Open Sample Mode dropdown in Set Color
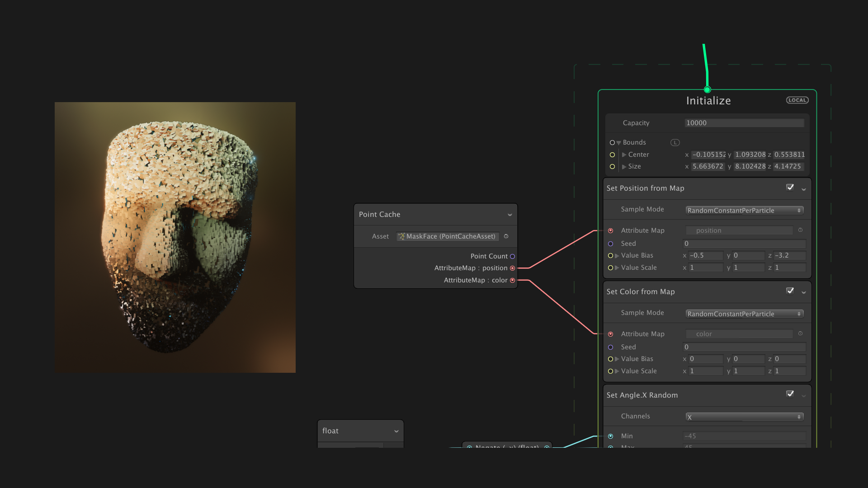 (744, 314)
